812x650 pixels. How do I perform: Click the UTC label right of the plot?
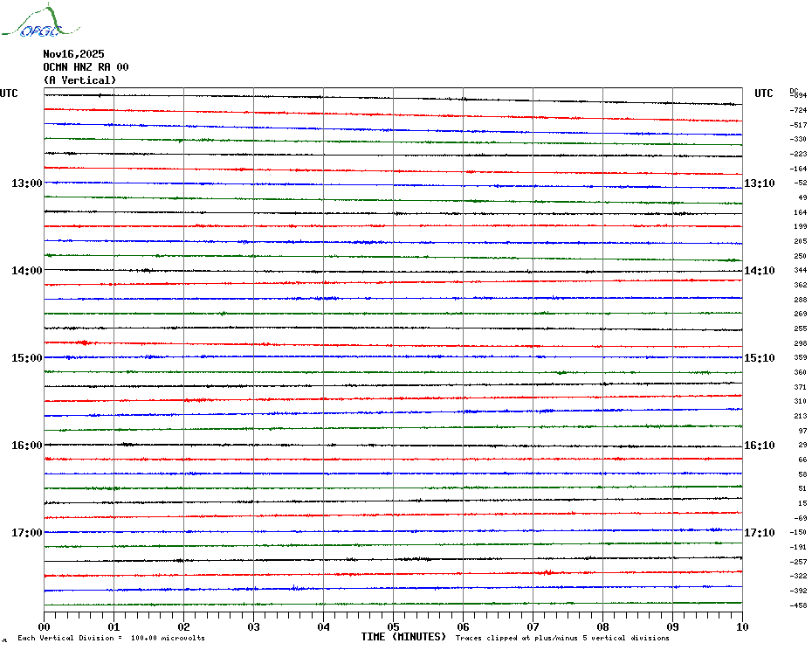click(x=763, y=93)
